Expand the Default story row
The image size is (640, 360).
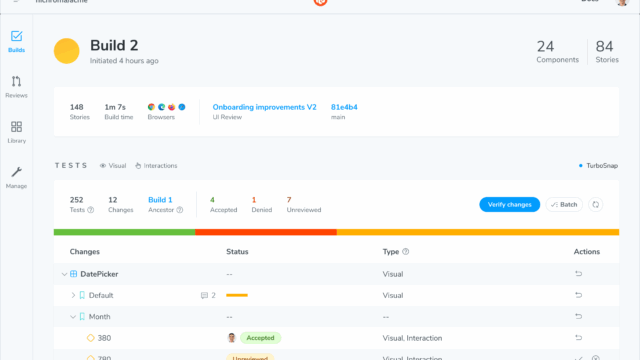(x=73, y=295)
